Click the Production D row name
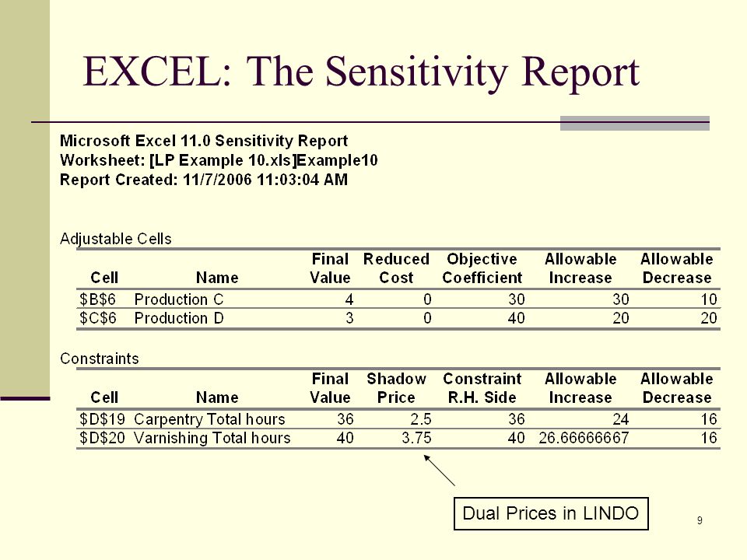747x560 pixels. pos(179,318)
